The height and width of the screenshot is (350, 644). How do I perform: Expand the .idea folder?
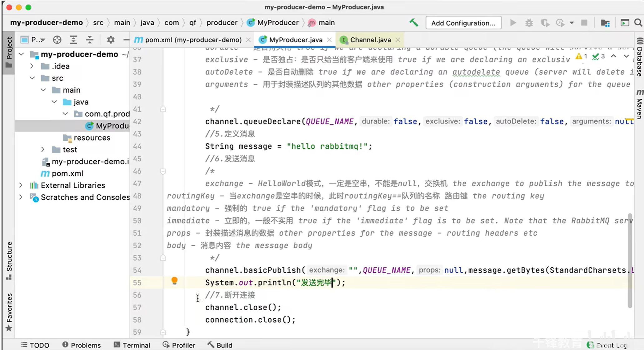[32, 66]
